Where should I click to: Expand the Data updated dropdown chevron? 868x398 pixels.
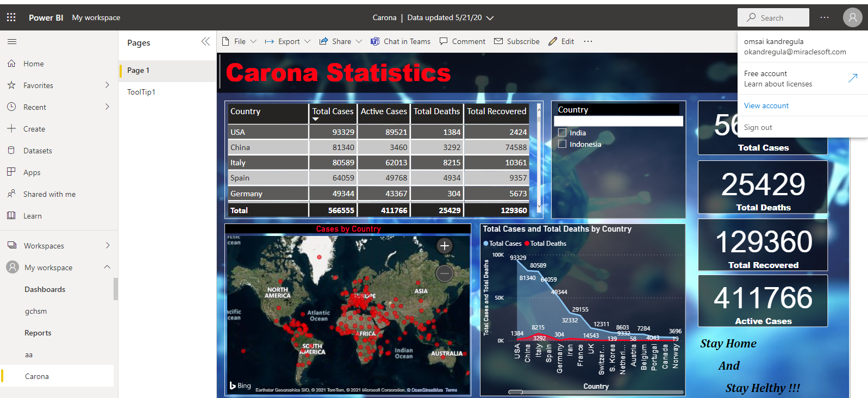pos(490,18)
